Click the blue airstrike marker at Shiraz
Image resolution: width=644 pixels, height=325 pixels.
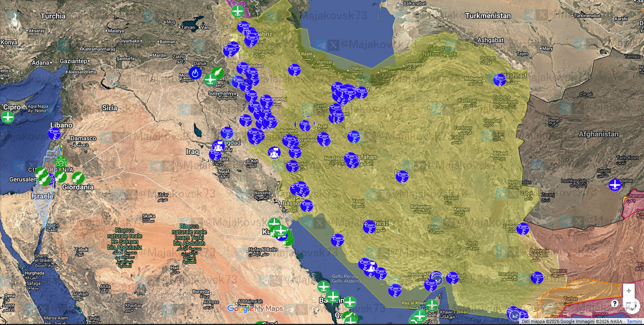(369, 227)
